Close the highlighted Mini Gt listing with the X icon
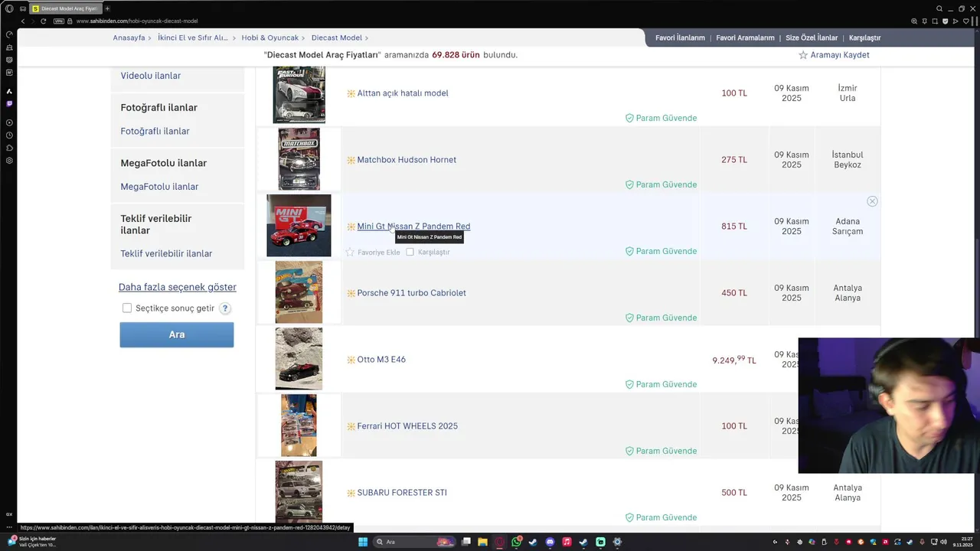The height and width of the screenshot is (551, 980). coord(872,201)
